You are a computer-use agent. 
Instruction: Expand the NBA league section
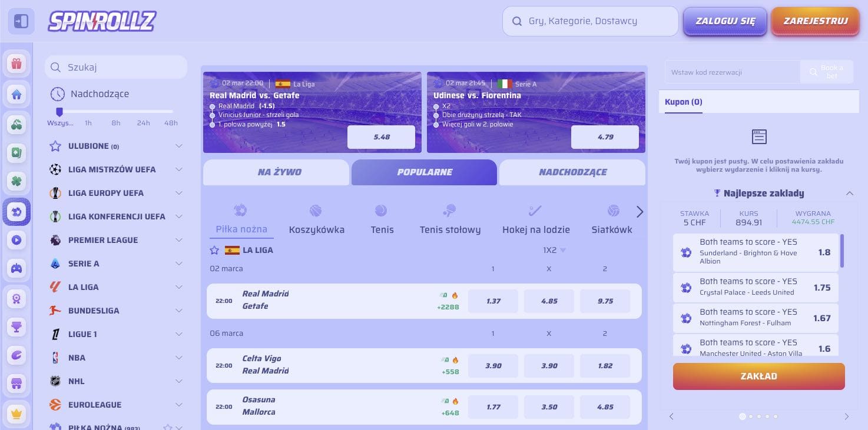[x=179, y=358]
